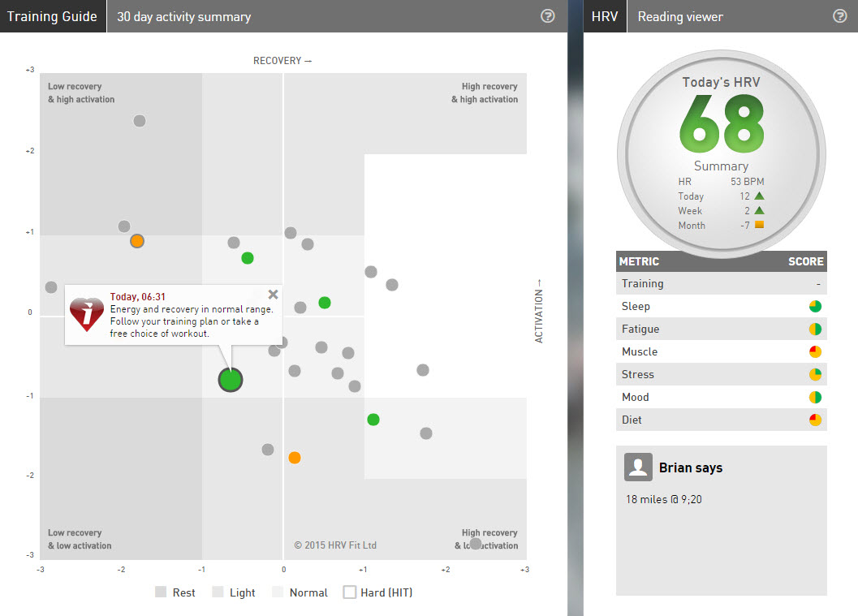858x616 pixels.
Task: Switch to the Training Guide tab
Action: (x=53, y=16)
